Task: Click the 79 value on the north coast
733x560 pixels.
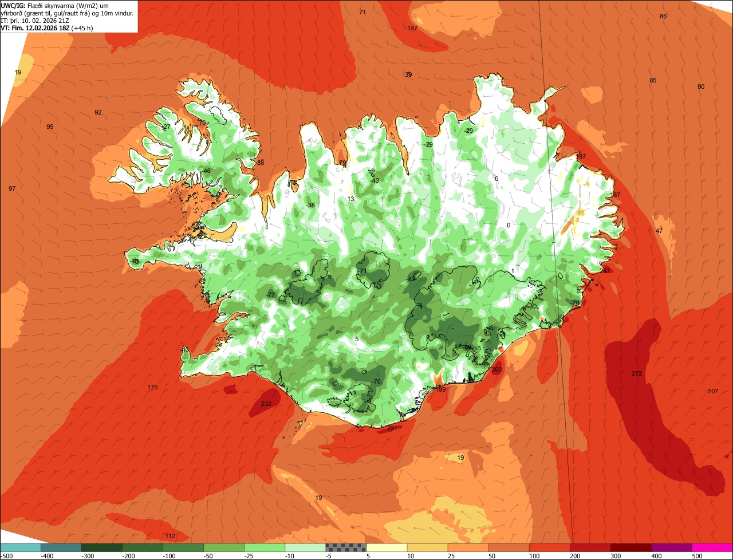Action: click(342, 163)
